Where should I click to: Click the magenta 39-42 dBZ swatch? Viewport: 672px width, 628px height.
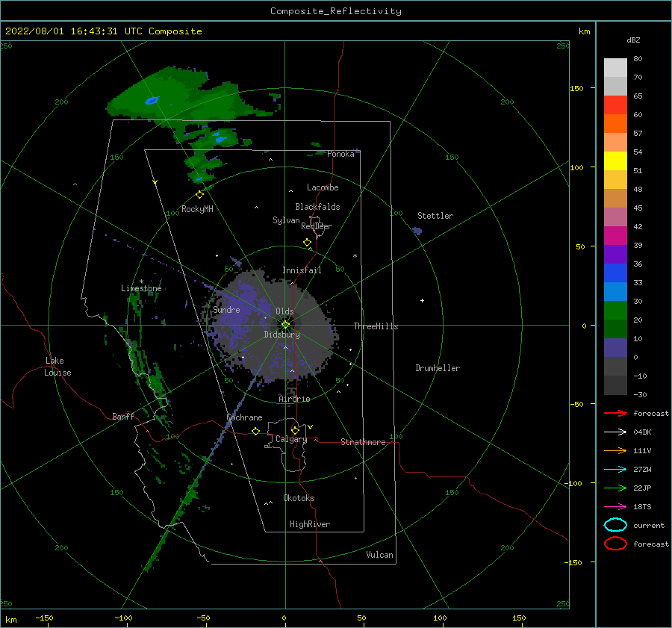pos(615,236)
